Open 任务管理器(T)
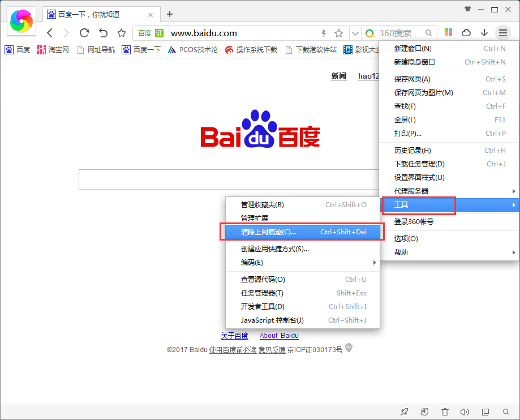Viewport: 520px width, 420px height. click(x=303, y=293)
